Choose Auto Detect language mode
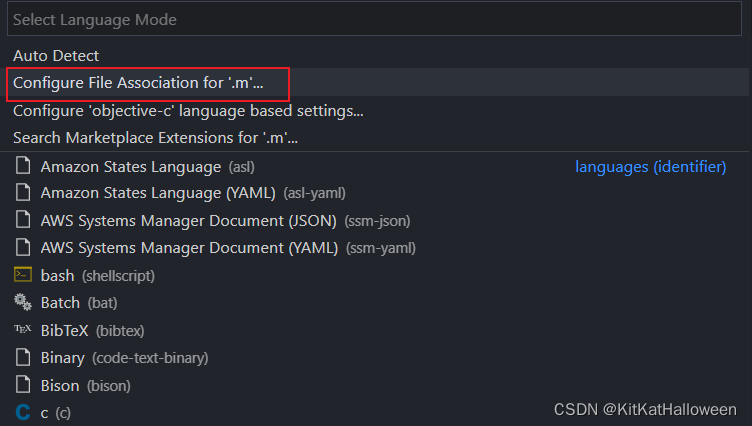 pyautogui.click(x=56, y=56)
